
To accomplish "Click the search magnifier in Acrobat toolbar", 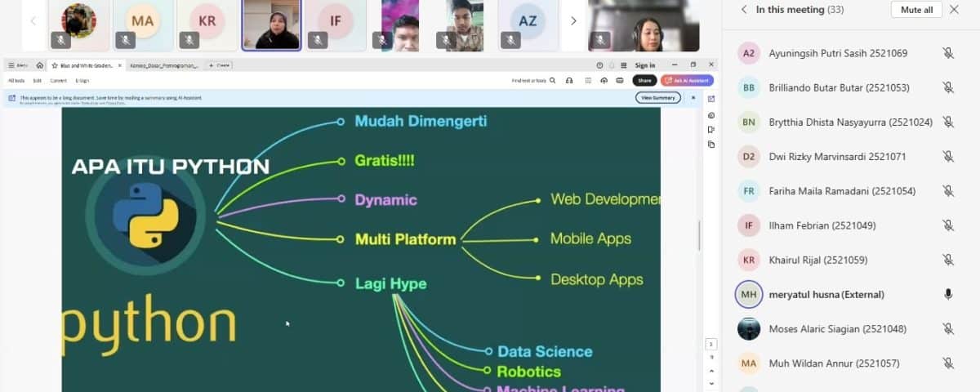I will (553, 81).
